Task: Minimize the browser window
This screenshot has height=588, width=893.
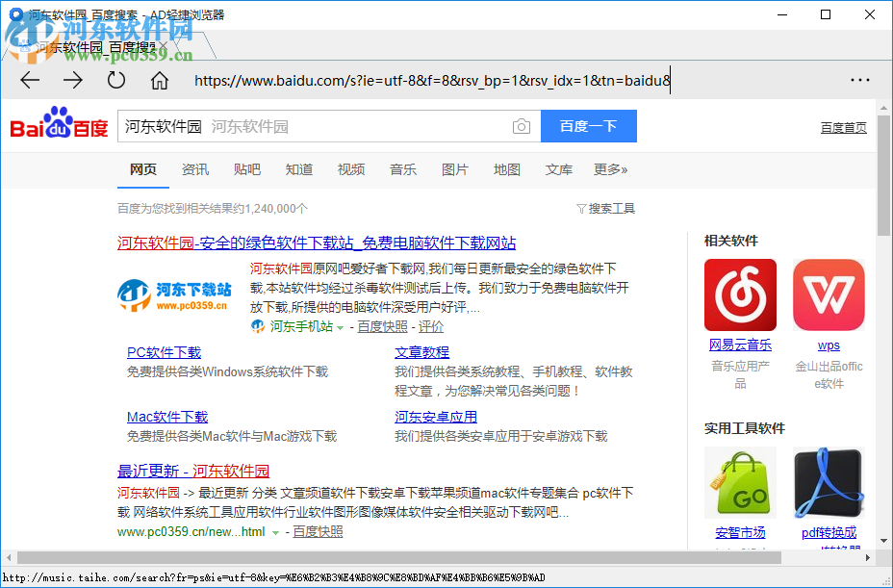Action: point(782,14)
